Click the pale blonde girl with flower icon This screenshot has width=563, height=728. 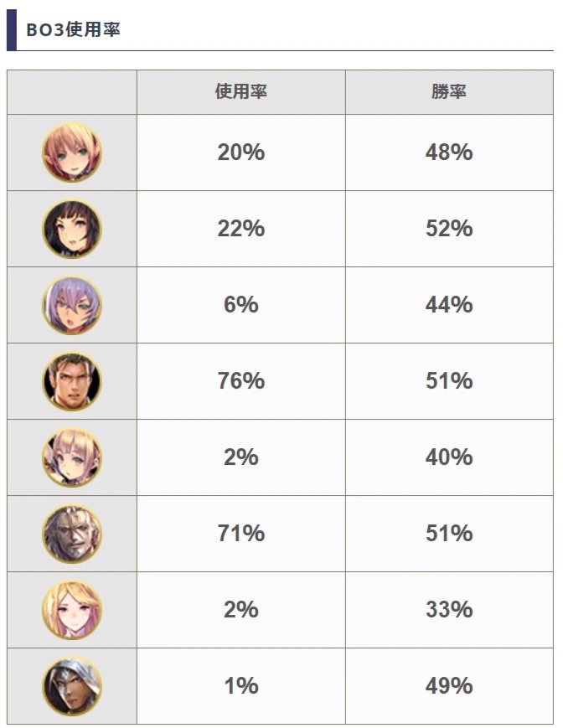72,457
